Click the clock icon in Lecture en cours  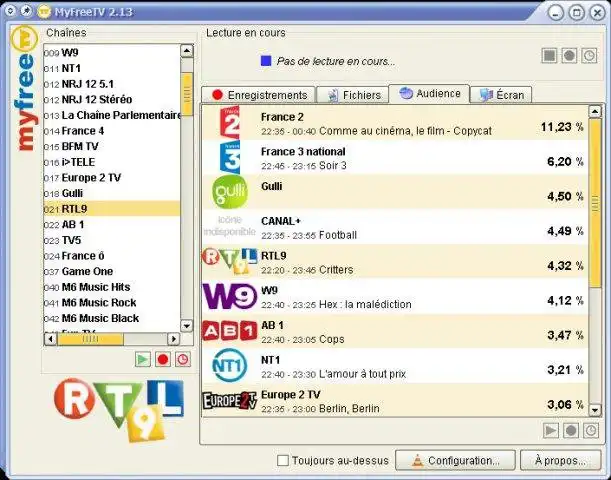click(x=589, y=56)
